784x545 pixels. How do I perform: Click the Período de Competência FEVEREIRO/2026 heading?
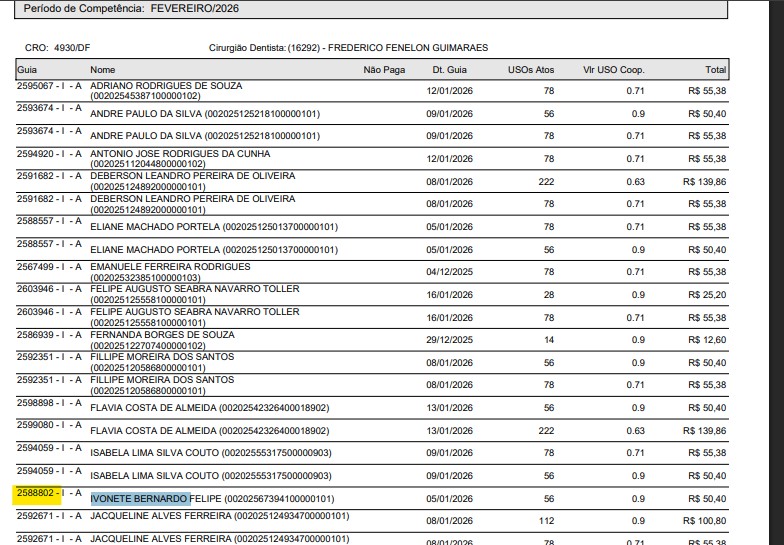[131, 8]
